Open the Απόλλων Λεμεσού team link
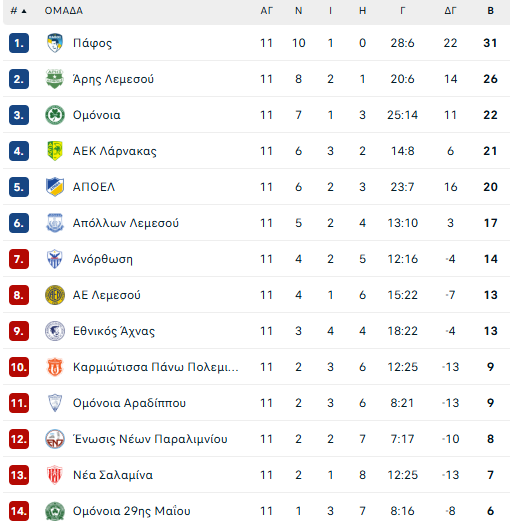The width and height of the screenshot is (510, 522). [x=126, y=223]
